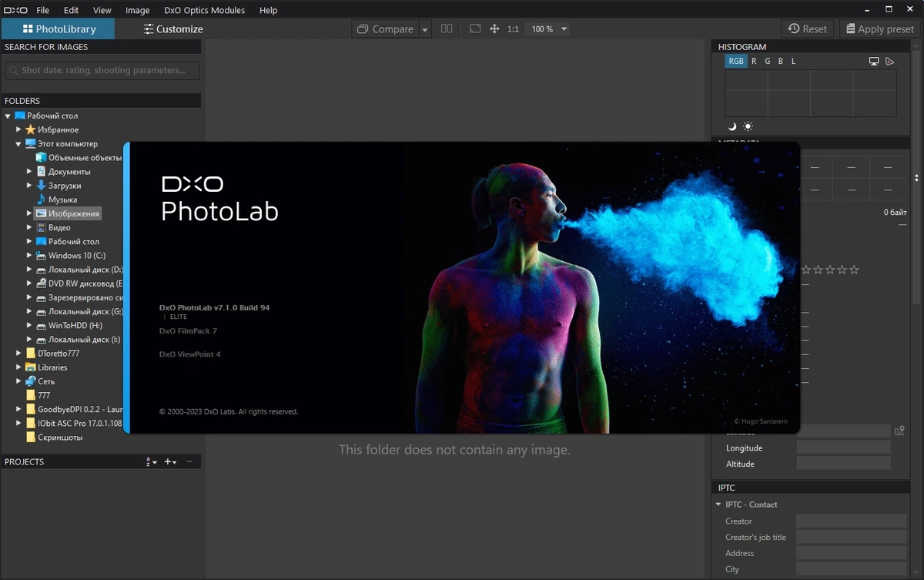Toggle shadow clipping moon icon
Screen dimensions: 924x580
(x=732, y=126)
